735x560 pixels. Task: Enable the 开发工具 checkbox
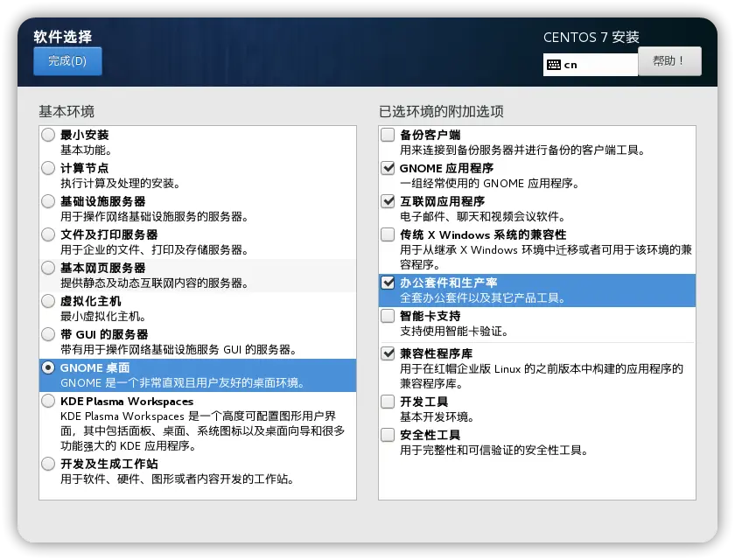pos(388,402)
